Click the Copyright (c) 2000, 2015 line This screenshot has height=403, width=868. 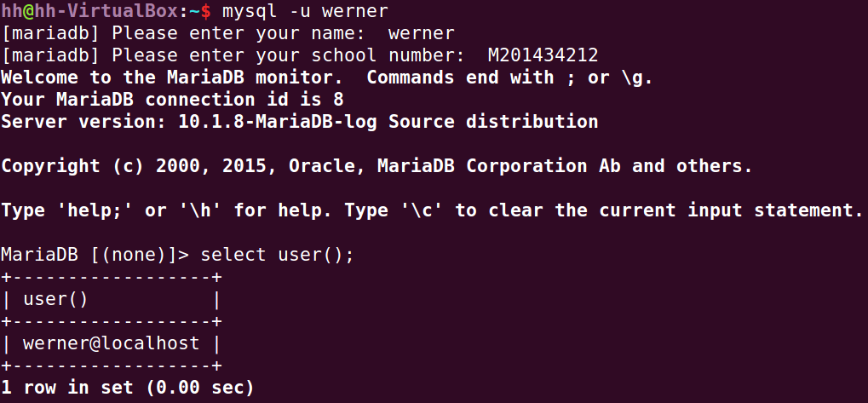click(136, 166)
